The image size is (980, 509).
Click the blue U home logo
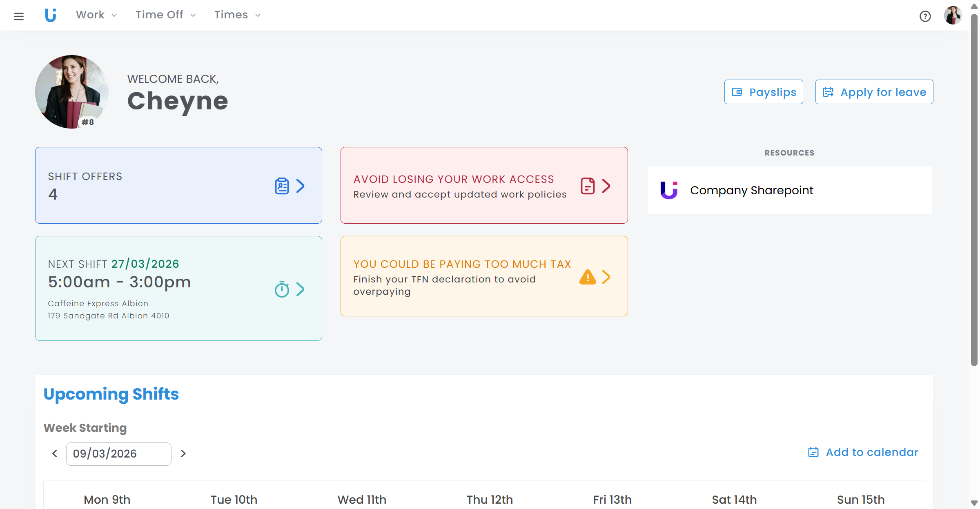(x=51, y=15)
